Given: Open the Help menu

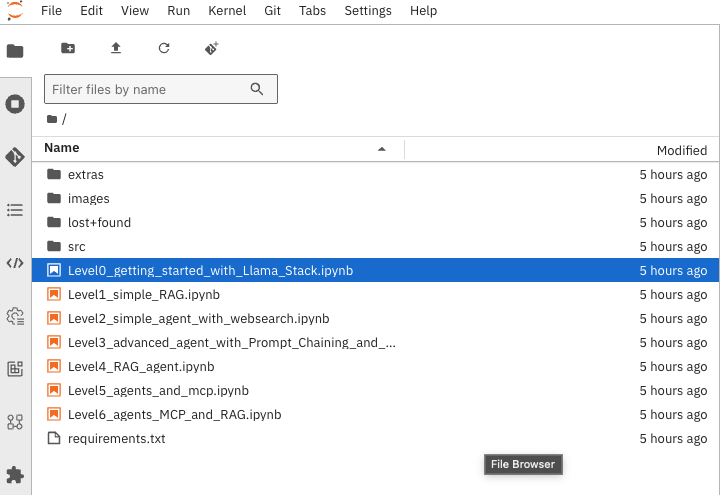Looking at the screenshot, I should click(423, 11).
